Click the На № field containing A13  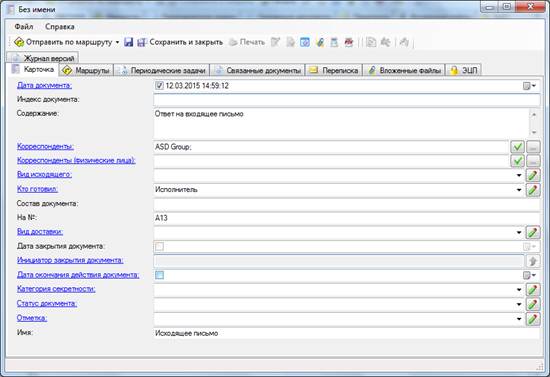pyautogui.click(x=347, y=218)
